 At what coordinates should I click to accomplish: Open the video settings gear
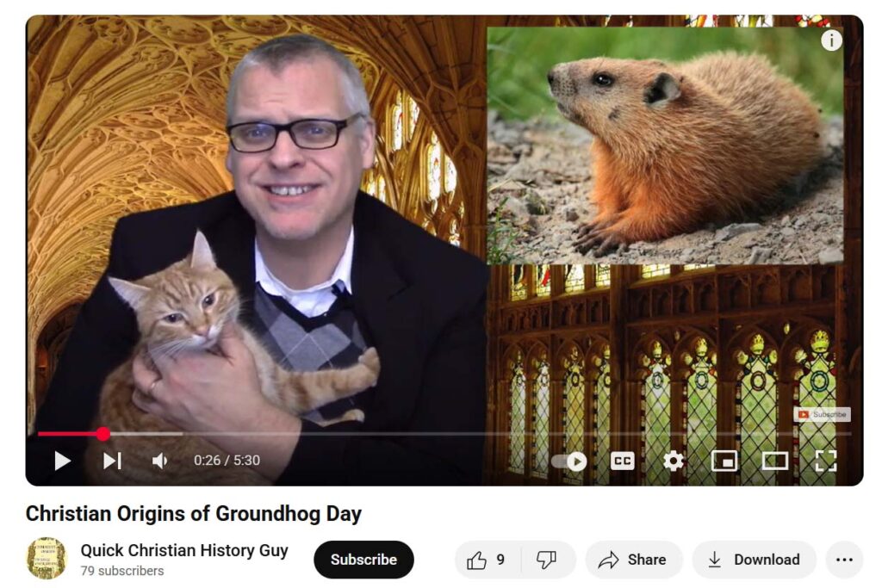[673, 461]
